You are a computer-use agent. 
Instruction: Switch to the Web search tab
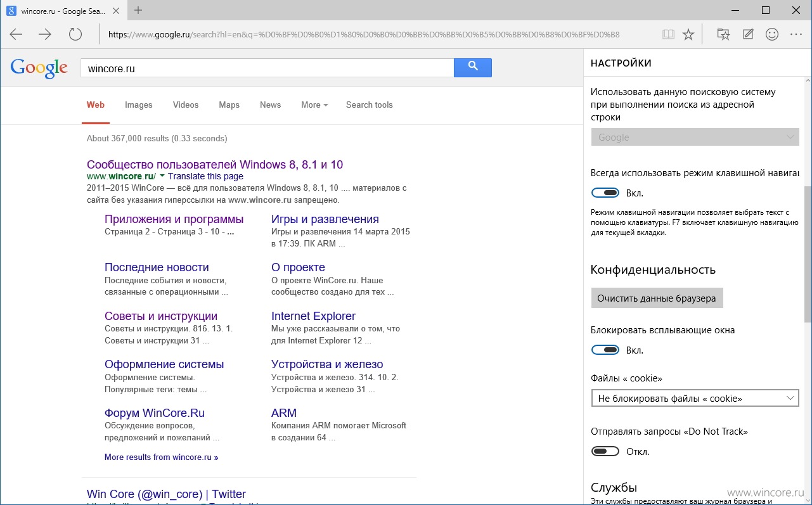click(x=96, y=105)
